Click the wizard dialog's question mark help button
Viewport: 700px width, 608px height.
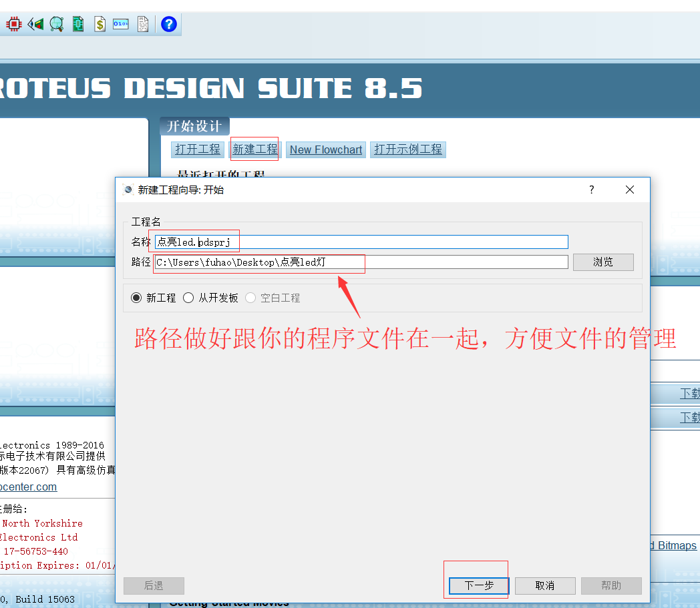pos(592,190)
